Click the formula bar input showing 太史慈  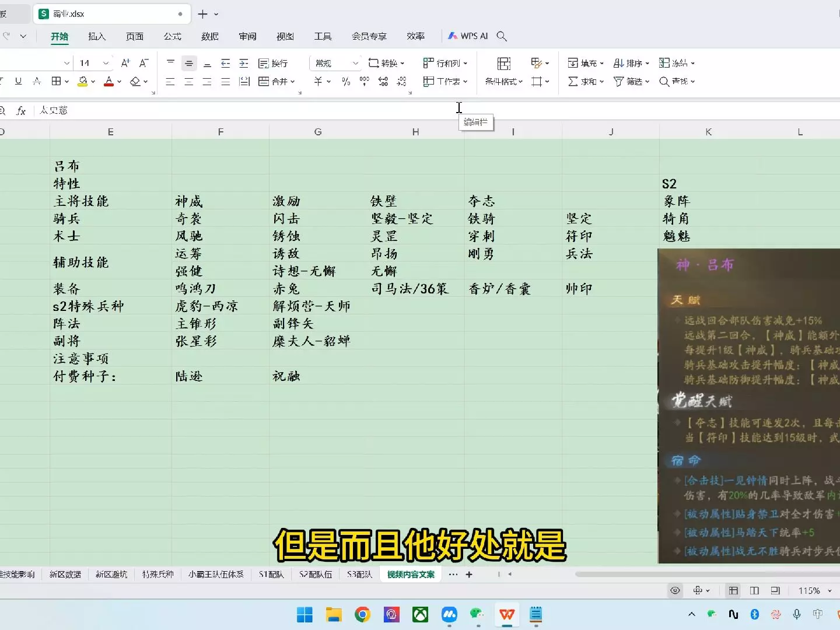pyautogui.click(x=437, y=110)
